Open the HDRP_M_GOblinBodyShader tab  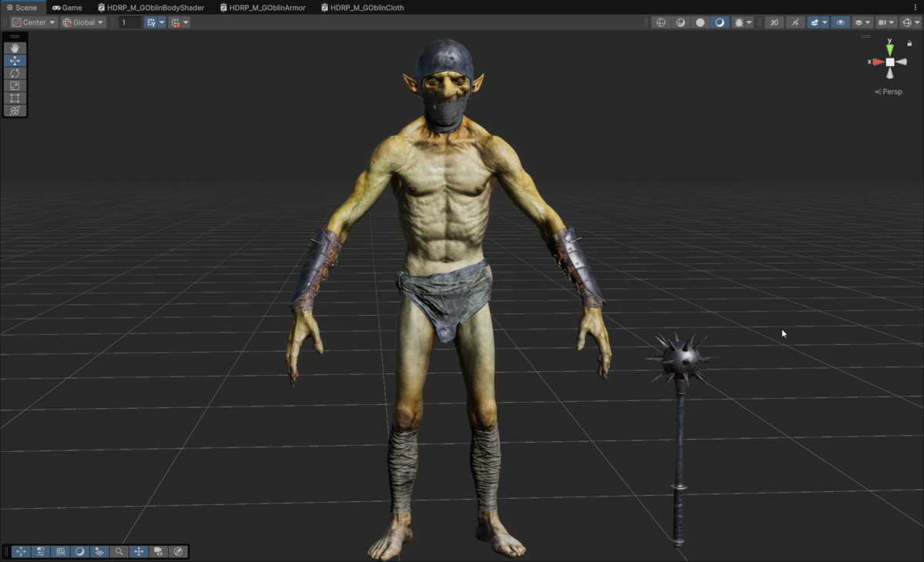[151, 8]
